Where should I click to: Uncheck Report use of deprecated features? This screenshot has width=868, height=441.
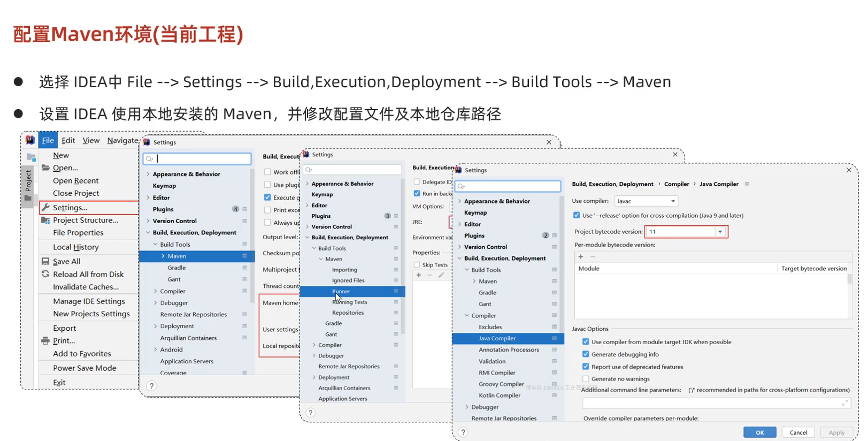(x=586, y=367)
